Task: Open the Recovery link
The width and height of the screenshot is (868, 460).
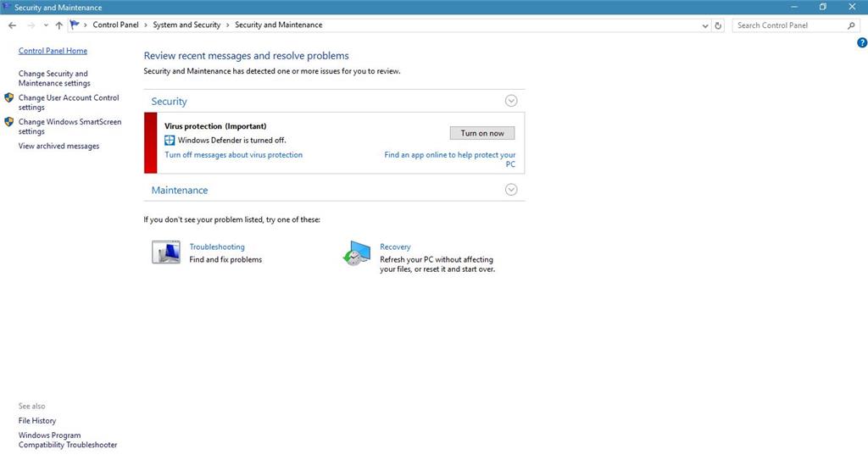Action: [395, 247]
